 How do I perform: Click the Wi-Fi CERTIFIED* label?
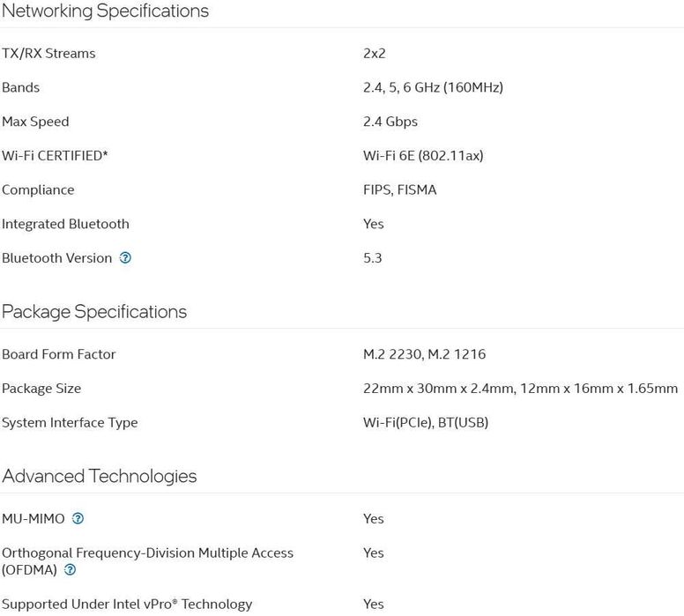(55, 156)
